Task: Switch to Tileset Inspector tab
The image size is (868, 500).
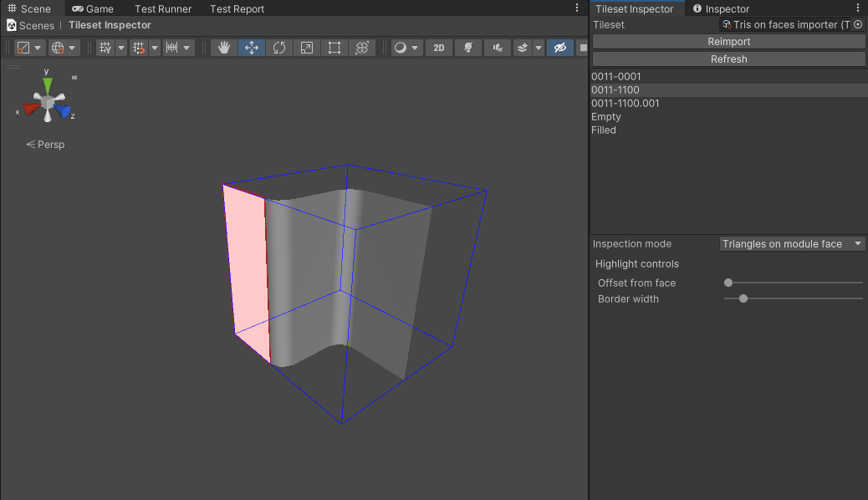Action: 635,9
